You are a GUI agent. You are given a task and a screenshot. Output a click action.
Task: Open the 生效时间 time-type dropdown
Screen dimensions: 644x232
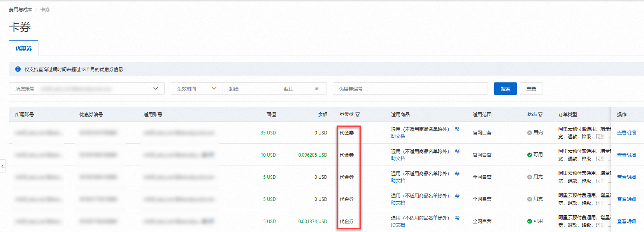point(197,89)
